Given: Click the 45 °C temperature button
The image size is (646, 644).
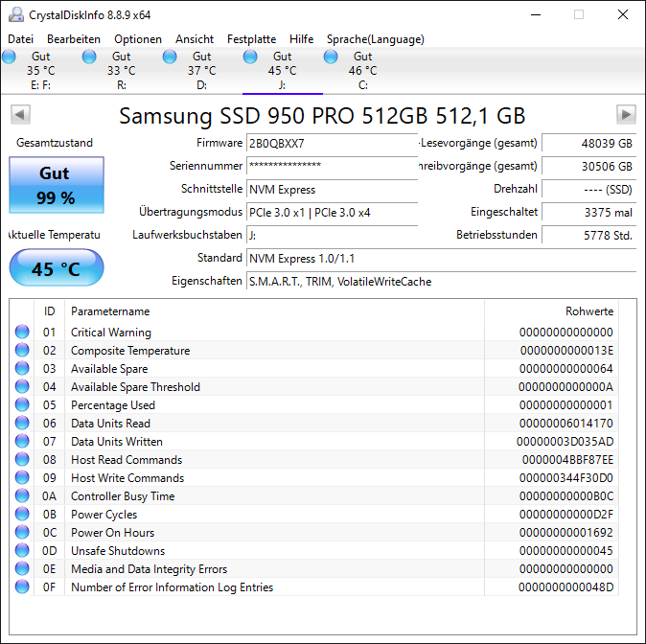Looking at the screenshot, I should (57, 267).
